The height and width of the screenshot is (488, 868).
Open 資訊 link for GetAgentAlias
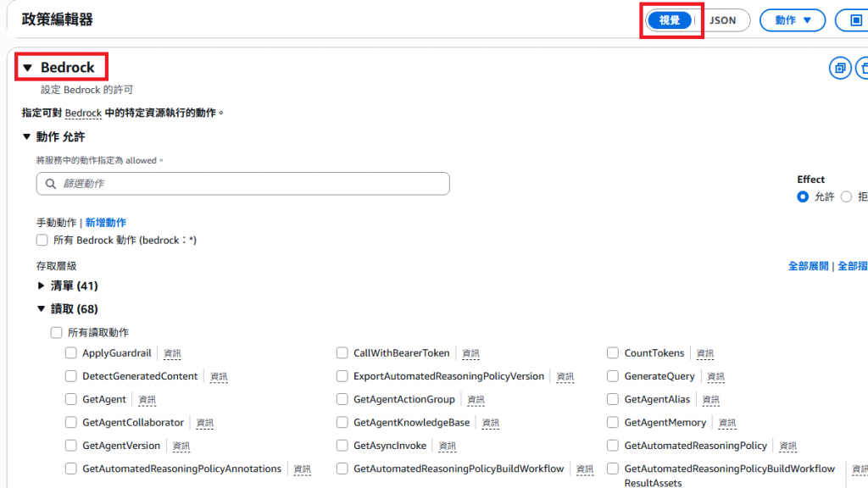(711, 400)
